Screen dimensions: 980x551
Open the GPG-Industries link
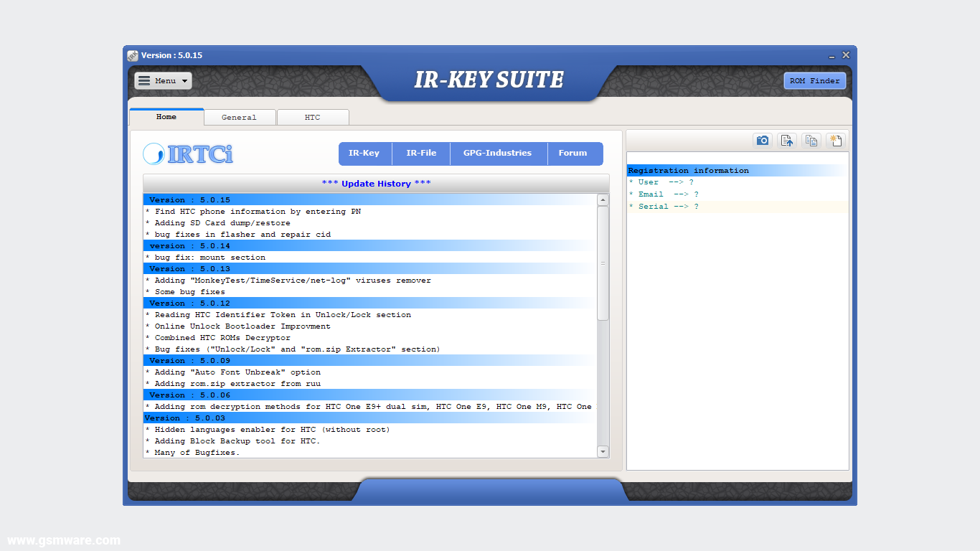pyautogui.click(x=498, y=153)
